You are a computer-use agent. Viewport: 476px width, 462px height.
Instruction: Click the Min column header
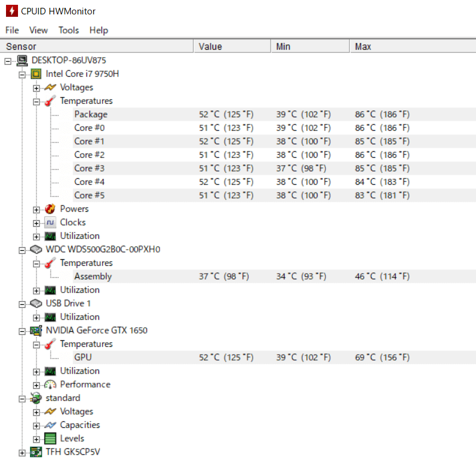pyautogui.click(x=310, y=46)
